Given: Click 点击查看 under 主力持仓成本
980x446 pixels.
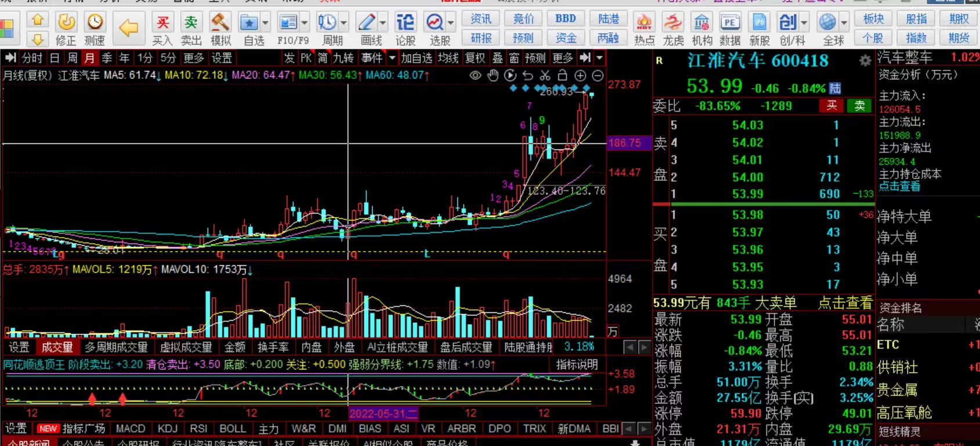Looking at the screenshot, I should point(899,186).
